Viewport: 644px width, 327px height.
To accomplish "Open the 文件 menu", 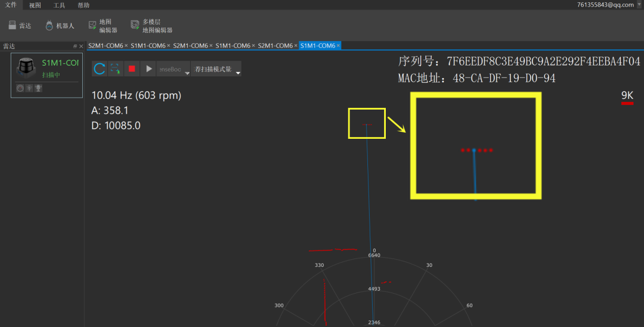I will [x=11, y=5].
